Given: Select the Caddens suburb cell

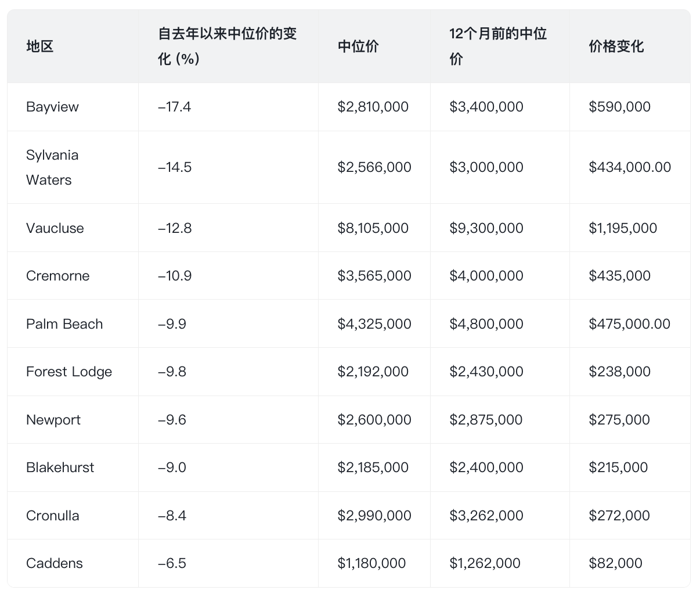Looking at the screenshot, I should (x=55, y=563).
